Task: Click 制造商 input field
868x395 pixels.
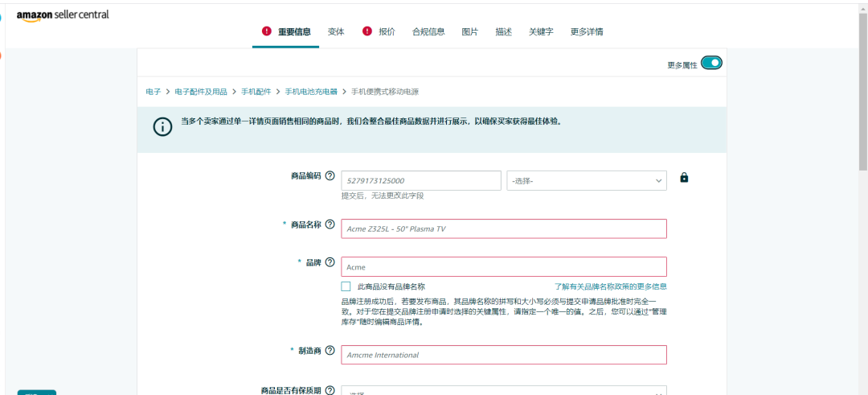Action: pyautogui.click(x=504, y=355)
